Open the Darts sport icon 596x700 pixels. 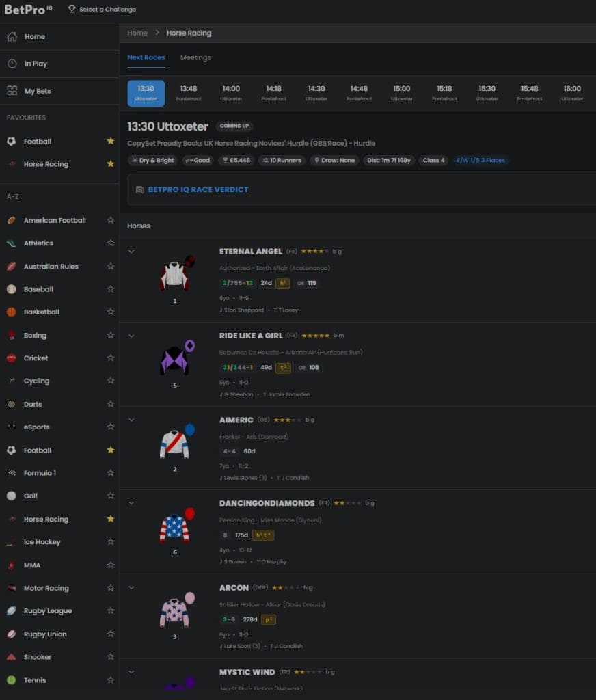12,404
